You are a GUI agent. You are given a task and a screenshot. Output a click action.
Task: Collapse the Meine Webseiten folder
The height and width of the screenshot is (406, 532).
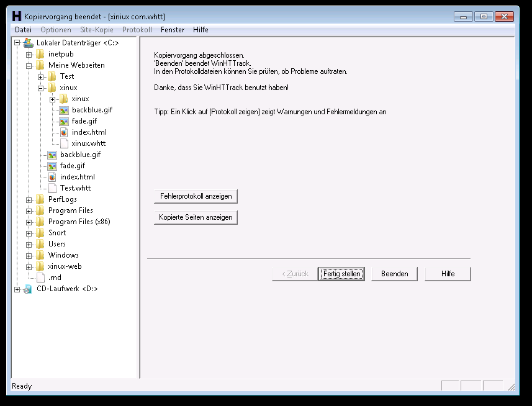click(x=29, y=65)
